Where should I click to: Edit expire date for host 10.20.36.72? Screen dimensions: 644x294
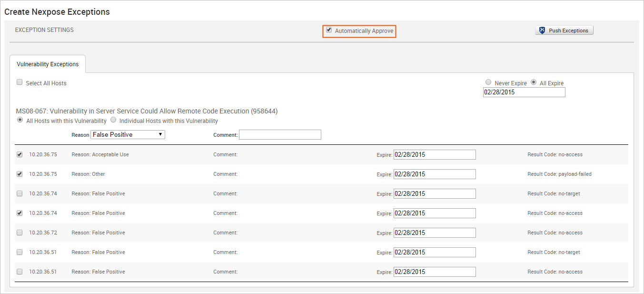tap(435, 233)
